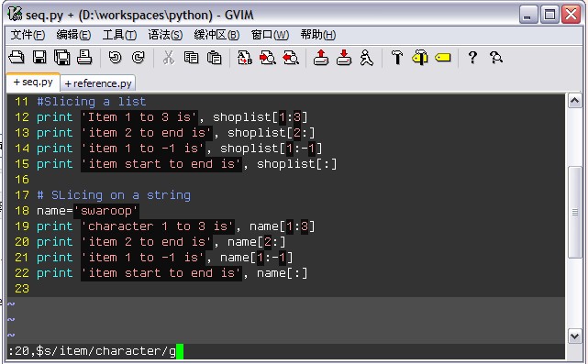Click the Find Help icon
588x364 pixels.
pos(496,58)
